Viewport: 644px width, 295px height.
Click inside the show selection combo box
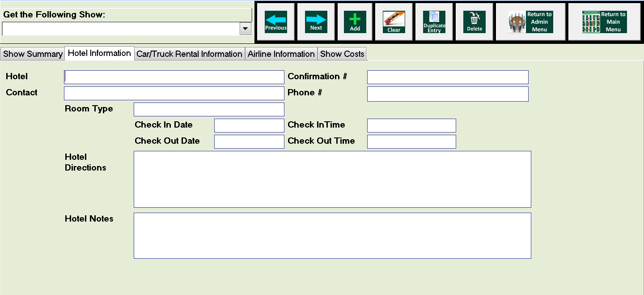pos(121,29)
